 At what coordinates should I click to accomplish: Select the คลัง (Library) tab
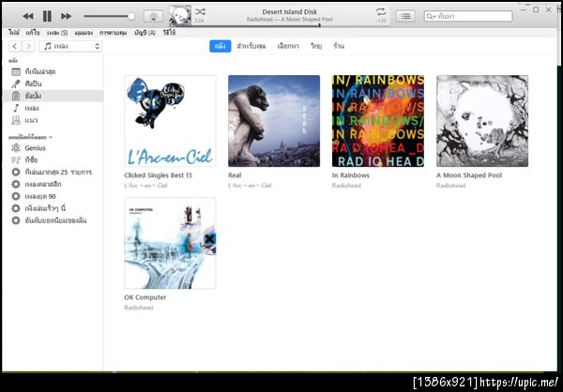[221, 46]
